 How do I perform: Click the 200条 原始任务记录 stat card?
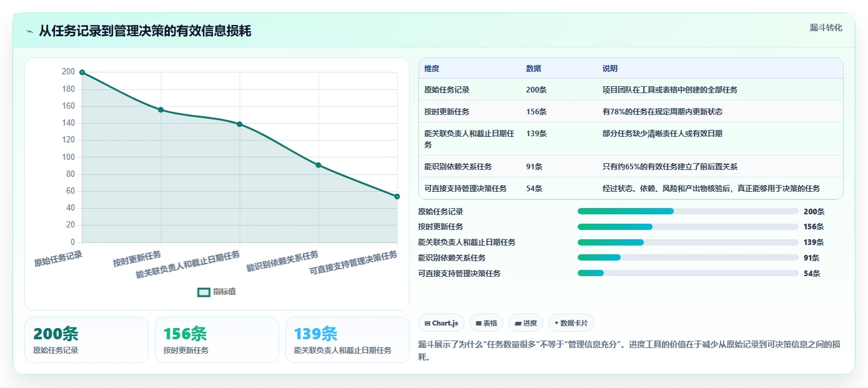86,340
